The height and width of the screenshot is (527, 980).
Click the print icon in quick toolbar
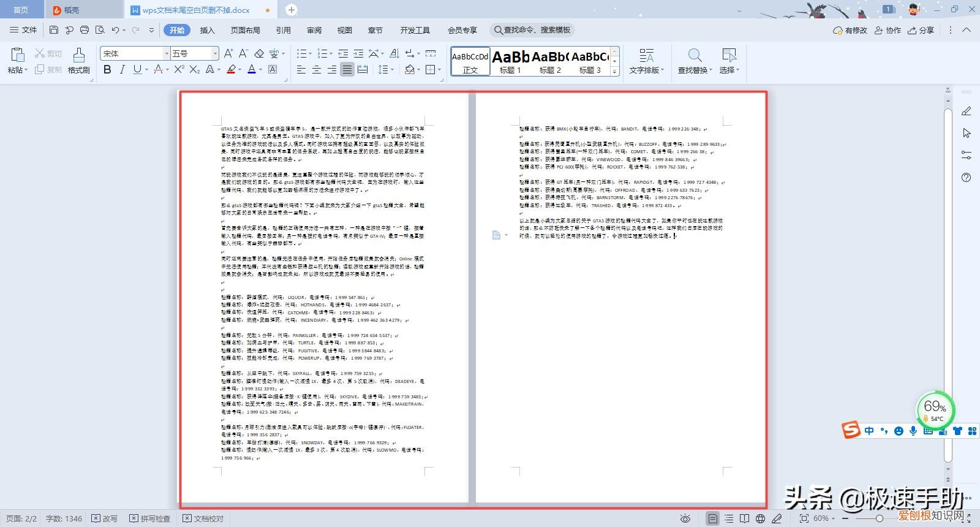tap(85, 30)
